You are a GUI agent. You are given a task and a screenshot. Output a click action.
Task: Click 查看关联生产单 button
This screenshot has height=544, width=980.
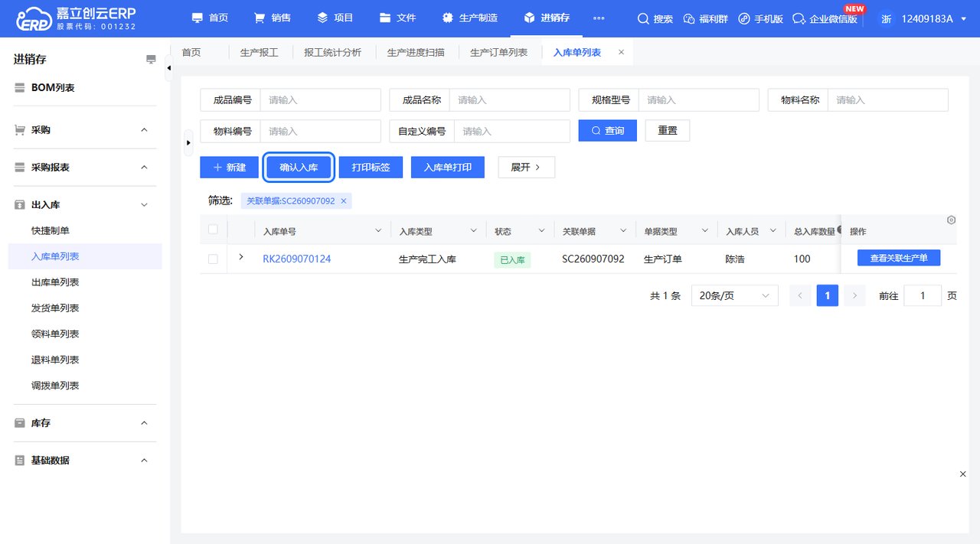coord(899,259)
